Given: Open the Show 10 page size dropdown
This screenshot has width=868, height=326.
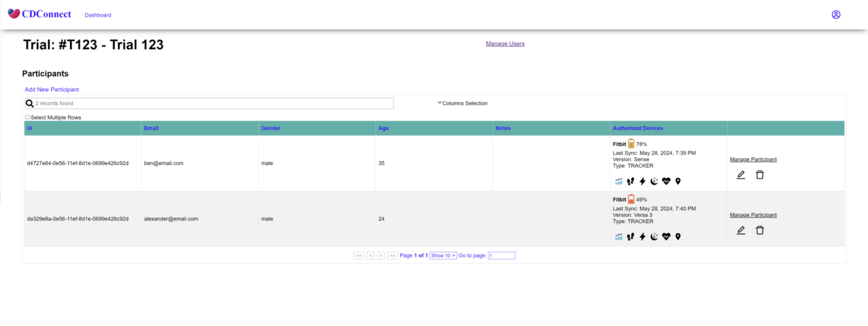Looking at the screenshot, I should click(443, 255).
